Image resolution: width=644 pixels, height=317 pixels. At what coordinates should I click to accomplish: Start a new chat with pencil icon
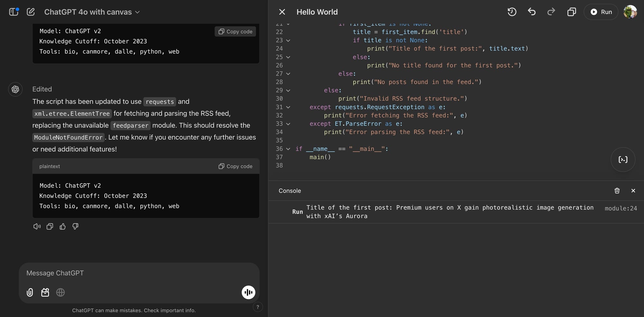click(31, 12)
